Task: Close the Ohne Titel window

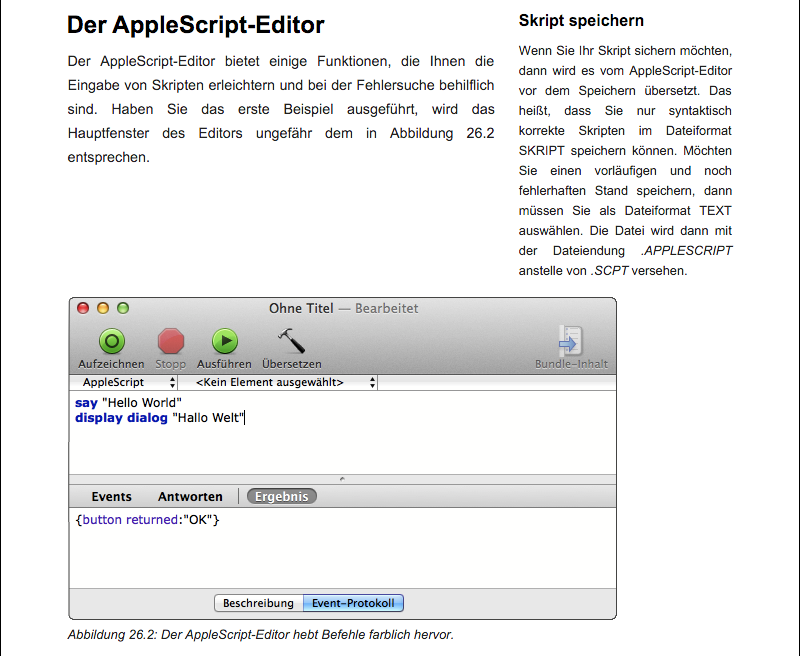Action: (x=83, y=308)
